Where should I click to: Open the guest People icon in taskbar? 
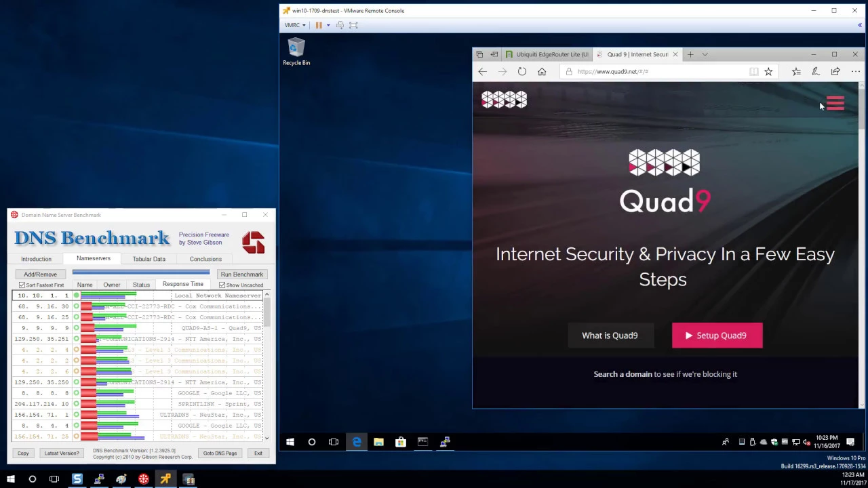726,442
